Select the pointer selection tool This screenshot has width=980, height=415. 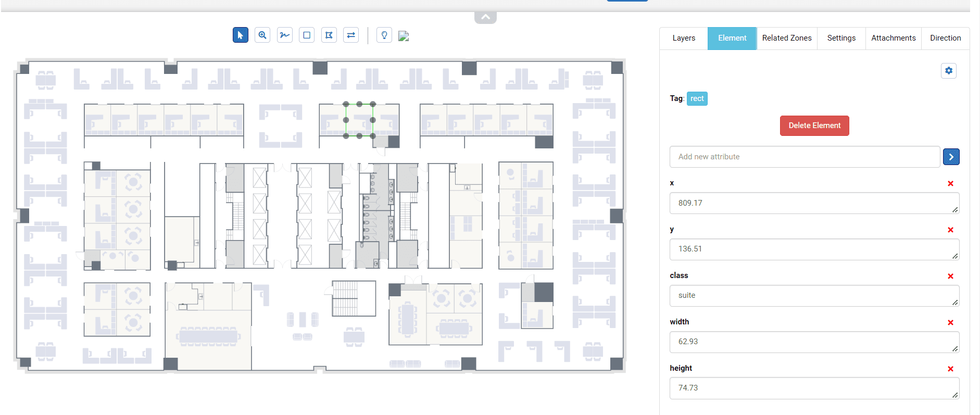pos(240,35)
